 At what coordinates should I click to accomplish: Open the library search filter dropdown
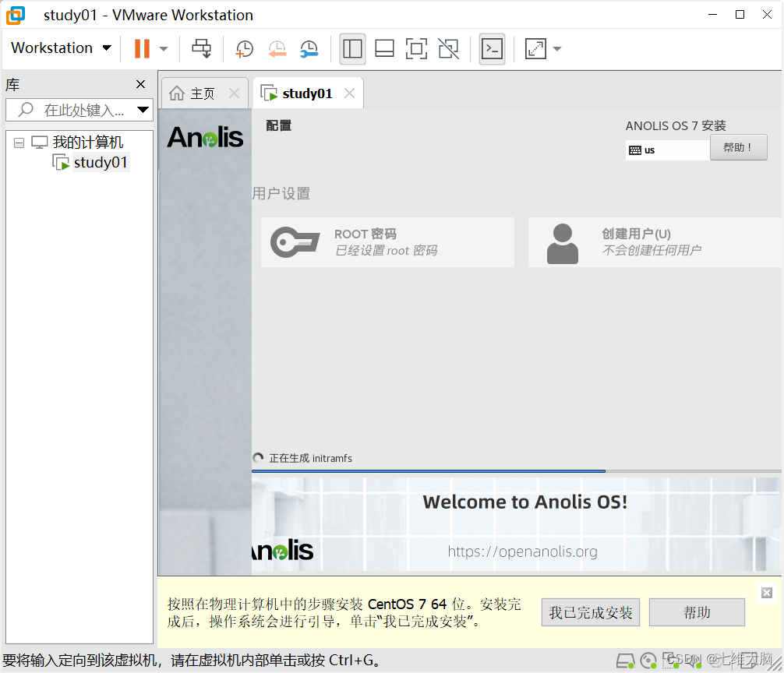tap(143, 110)
